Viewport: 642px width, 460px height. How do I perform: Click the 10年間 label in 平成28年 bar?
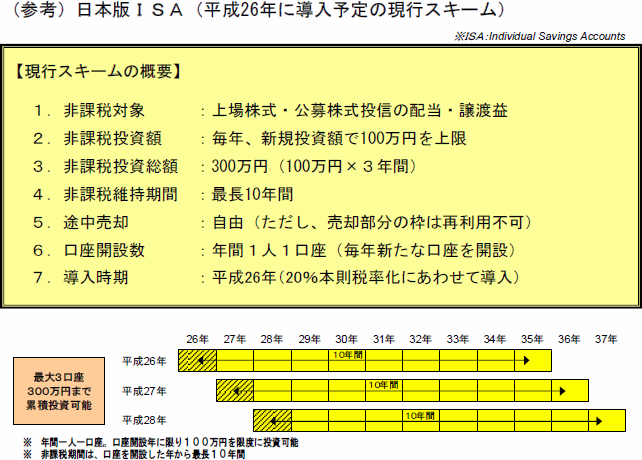pyautogui.click(x=420, y=416)
